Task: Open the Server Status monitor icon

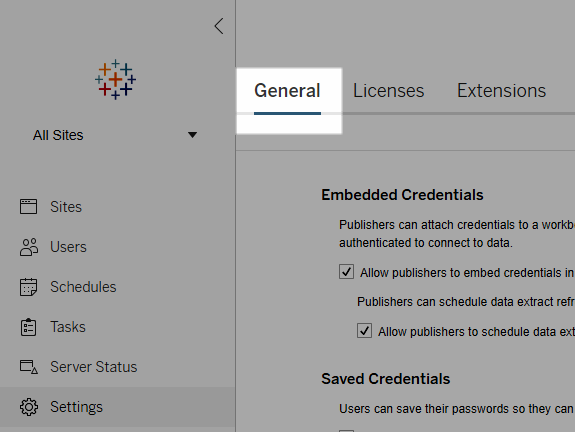Action: click(x=29, y=367)
